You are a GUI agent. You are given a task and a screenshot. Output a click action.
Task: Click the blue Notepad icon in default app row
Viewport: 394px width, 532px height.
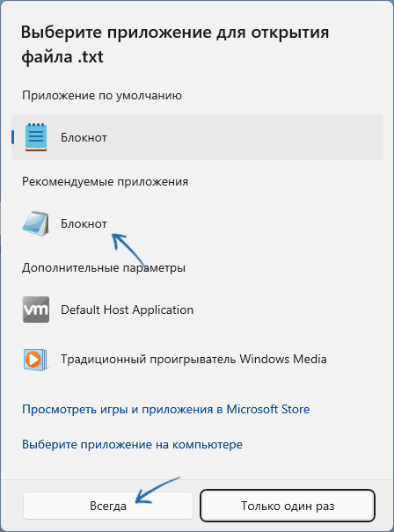coord(36,137)
